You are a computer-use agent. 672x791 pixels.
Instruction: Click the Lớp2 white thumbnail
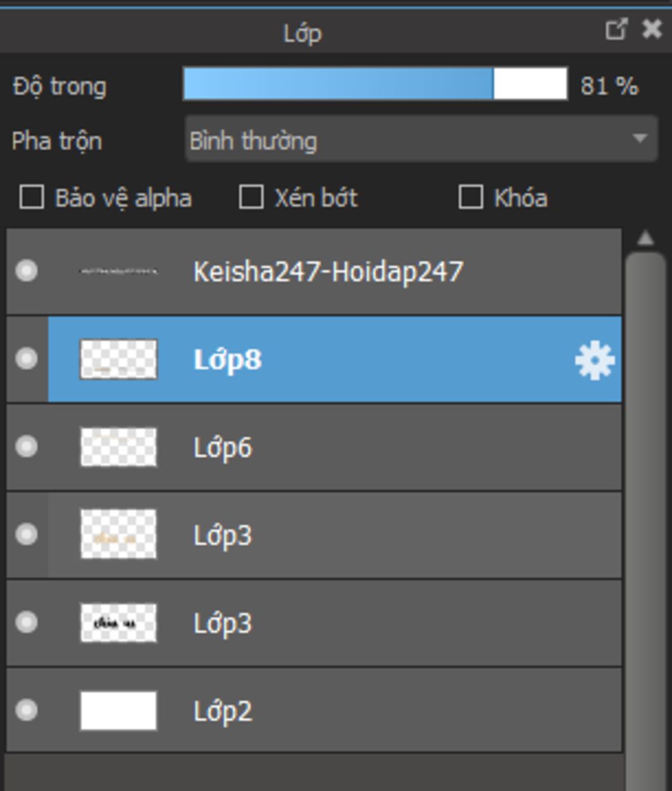pos(119,710)
